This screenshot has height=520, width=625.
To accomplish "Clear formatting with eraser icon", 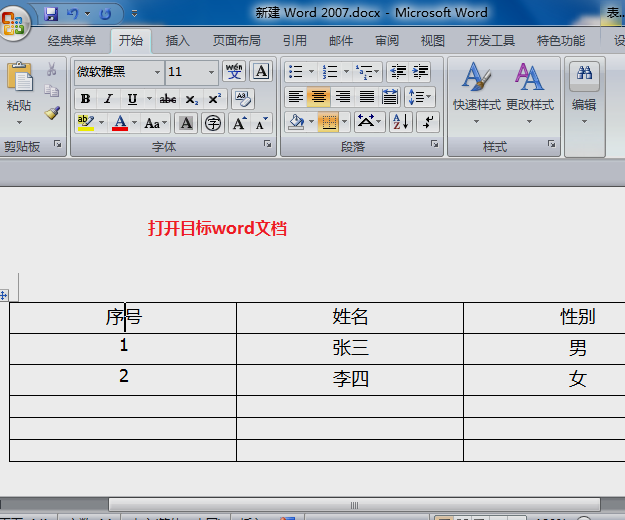I will point(242,99).
